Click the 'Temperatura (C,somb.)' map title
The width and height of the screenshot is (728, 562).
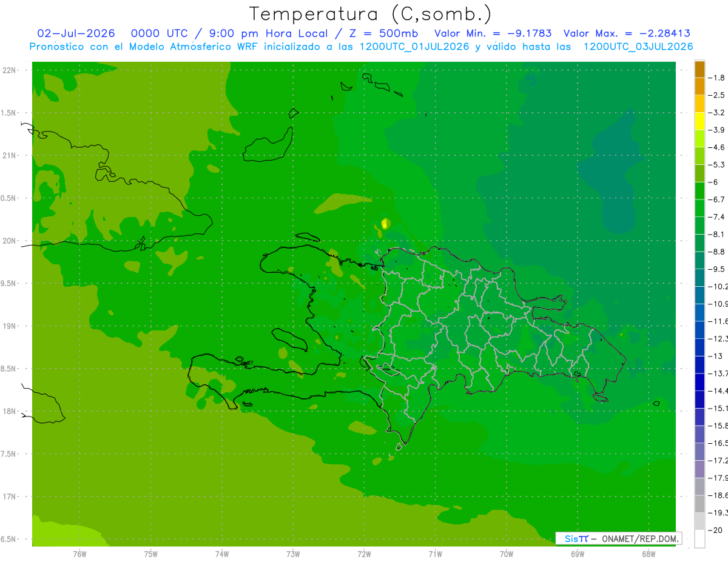[x=370, y=14]
